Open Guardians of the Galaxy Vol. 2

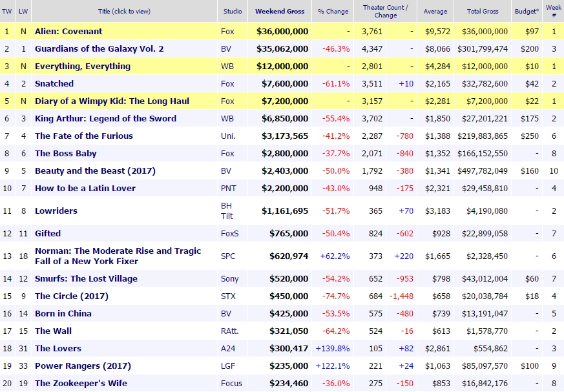click(99, 48)
